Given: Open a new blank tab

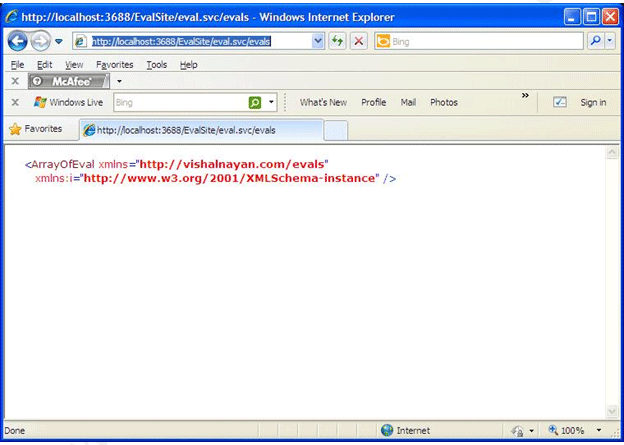Looking at the screenshot, I should click(x=335, y=131).
